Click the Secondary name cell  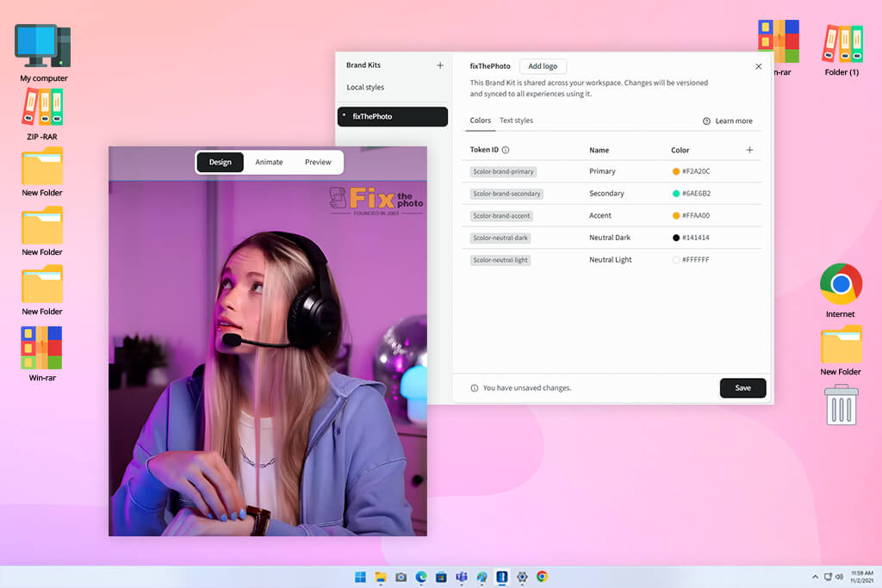tap(607, 194)
